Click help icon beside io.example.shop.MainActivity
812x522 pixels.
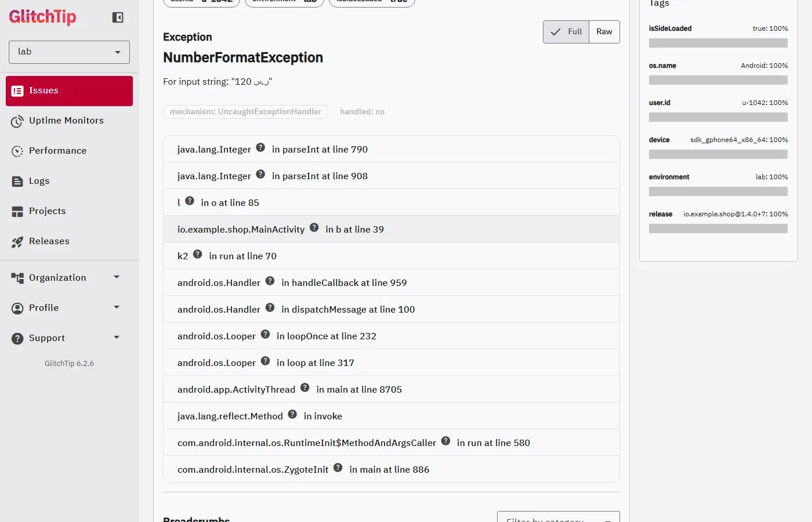pyautogui.click(x=314, y=227)
